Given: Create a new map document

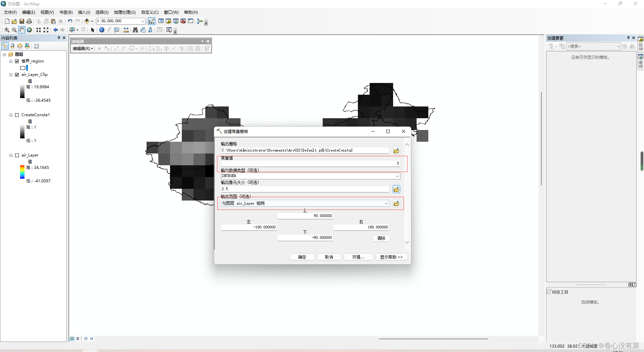Looking at the screenshot, I should (x=7, y=21).
